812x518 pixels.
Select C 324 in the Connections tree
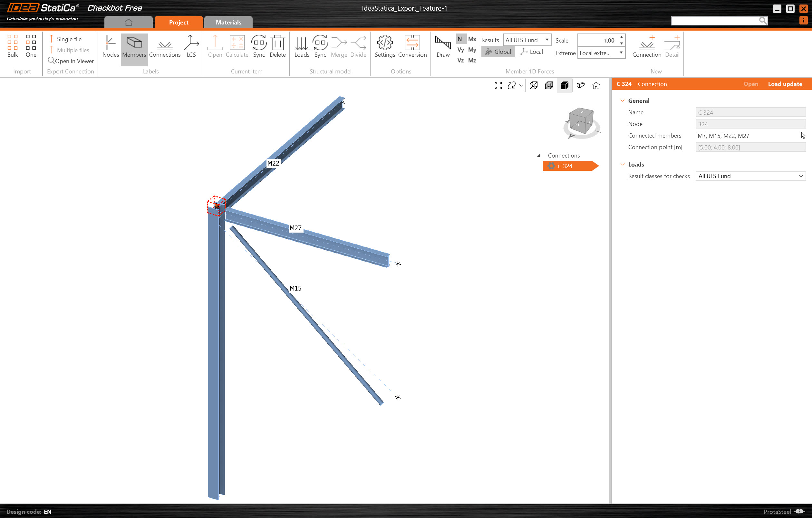[565, 166]
